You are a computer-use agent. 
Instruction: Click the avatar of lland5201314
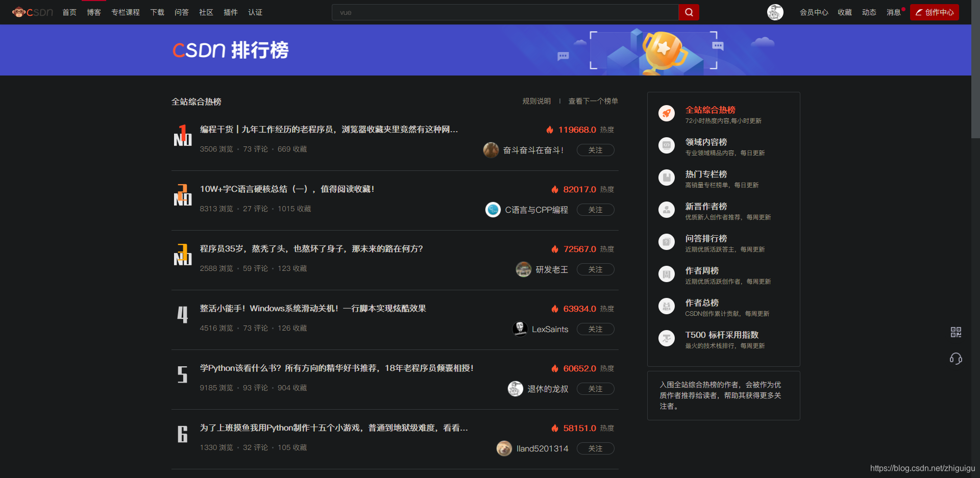[x=504, y=448]
